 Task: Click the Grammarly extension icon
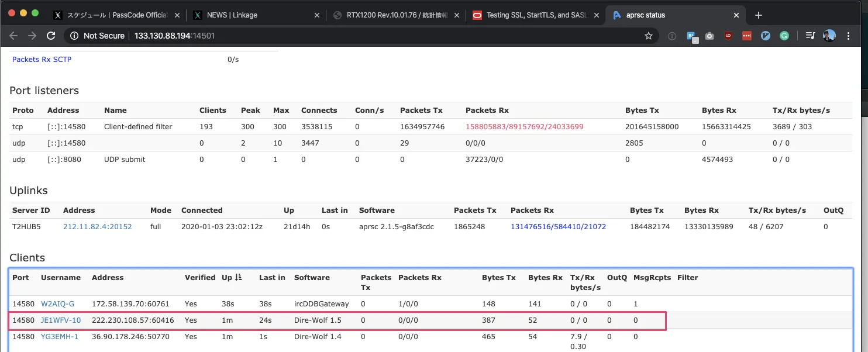[784, 36]
